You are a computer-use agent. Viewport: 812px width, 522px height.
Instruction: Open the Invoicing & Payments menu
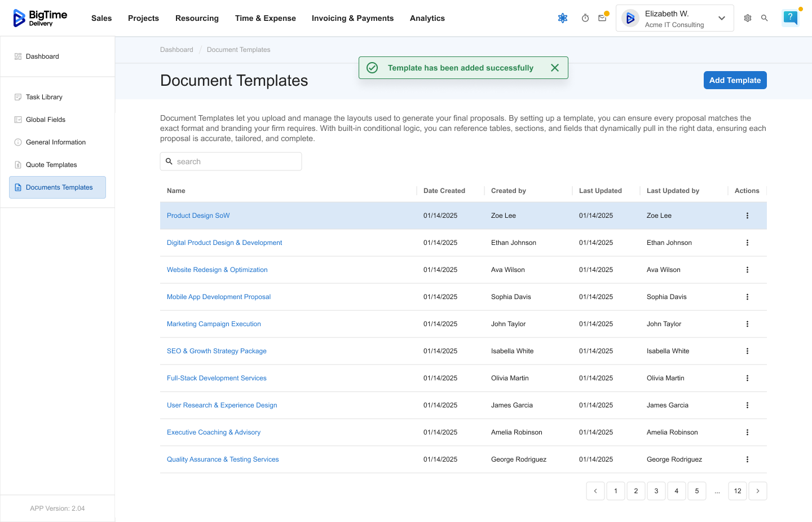point(352,18)
